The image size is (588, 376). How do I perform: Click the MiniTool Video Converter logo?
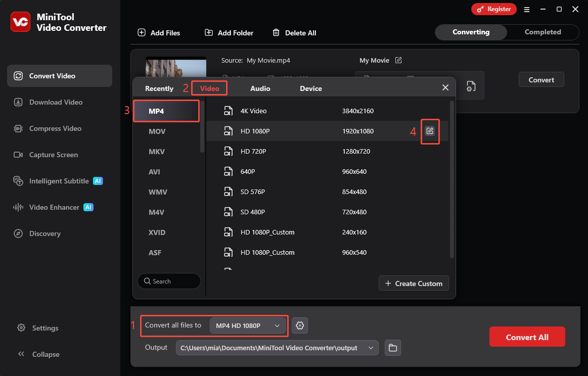(20, 22)
